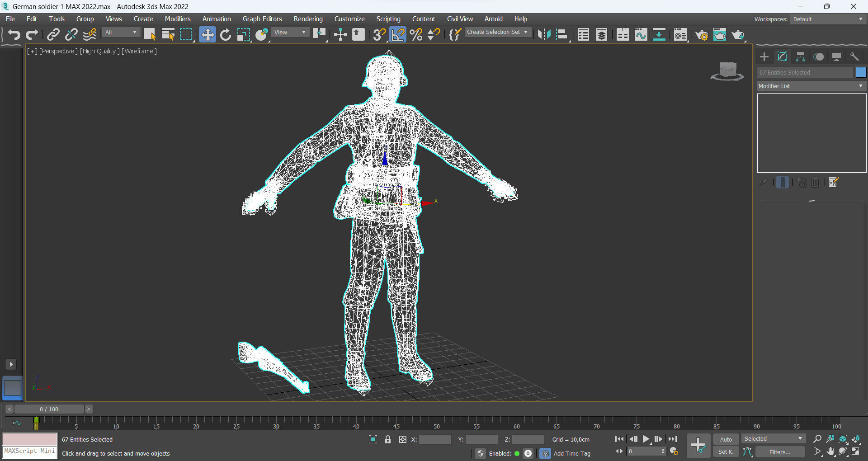This screenshot has height=461, width=868.
Task: Click the 0 / 100 time slider
Action: [x=49, y=409]
